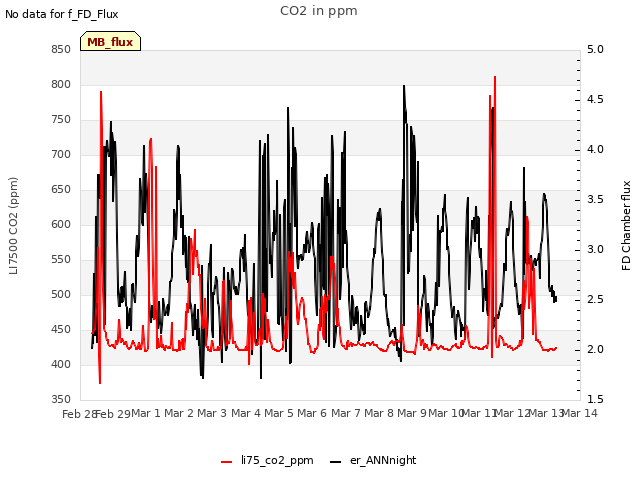Click the Mar 10 date label
This screenshot has height=480, width=640.
447,413
